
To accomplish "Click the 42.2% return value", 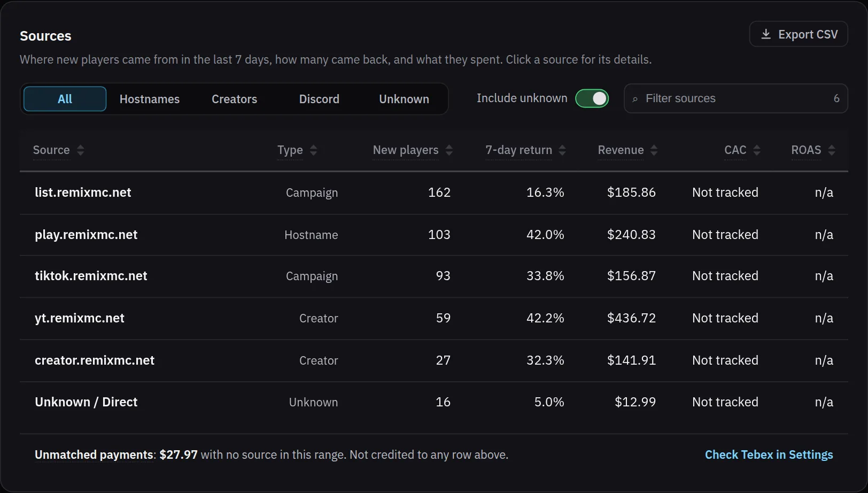I will click(x=545, y=318).
